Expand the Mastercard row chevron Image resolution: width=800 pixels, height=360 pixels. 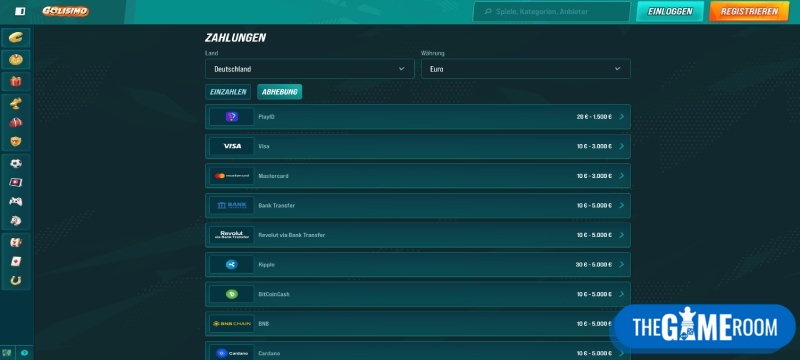[x=621, y=176]
